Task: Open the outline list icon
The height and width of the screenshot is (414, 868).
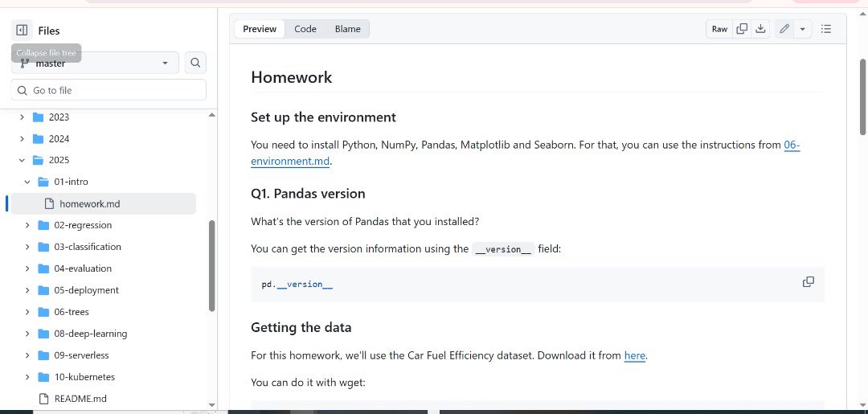Action: tap(826, 29)
